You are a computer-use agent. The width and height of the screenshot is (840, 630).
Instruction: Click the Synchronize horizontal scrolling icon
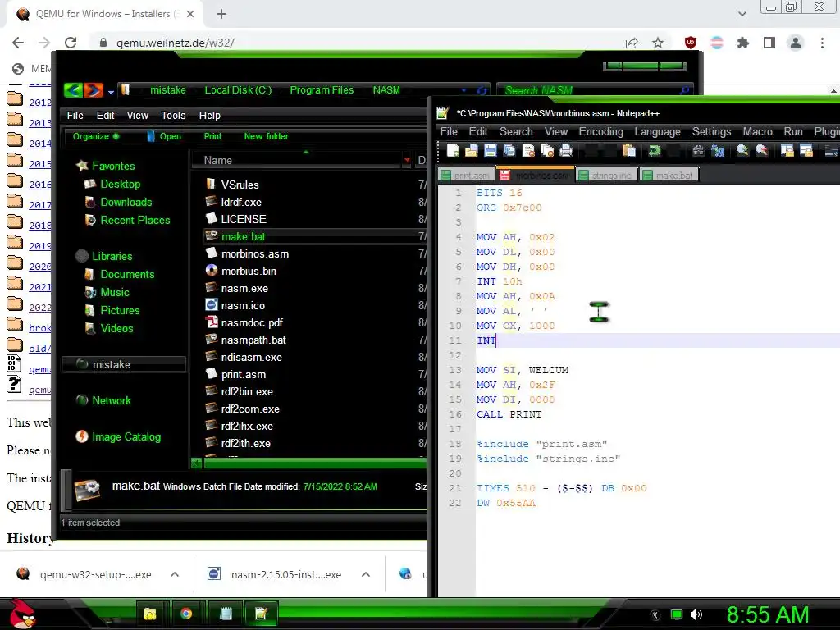point(806,151)
